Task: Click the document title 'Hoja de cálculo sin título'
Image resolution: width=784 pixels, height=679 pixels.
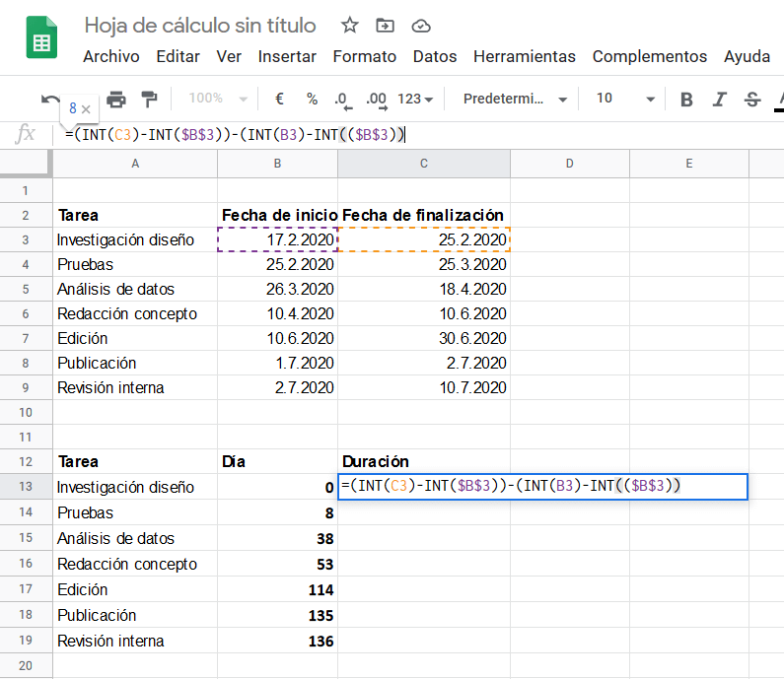Action: point(200,25)
